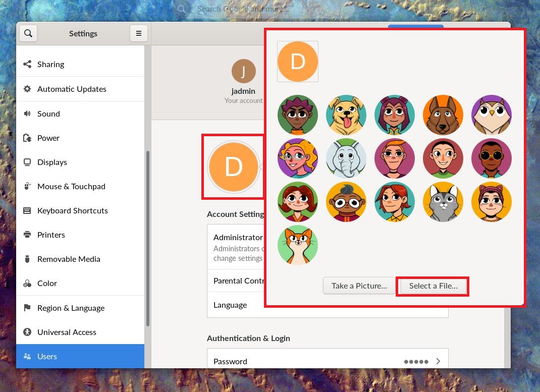The image size is (540, 392).
Task: Choose the avatar wearing sunglasses
Action: point(492,158)
